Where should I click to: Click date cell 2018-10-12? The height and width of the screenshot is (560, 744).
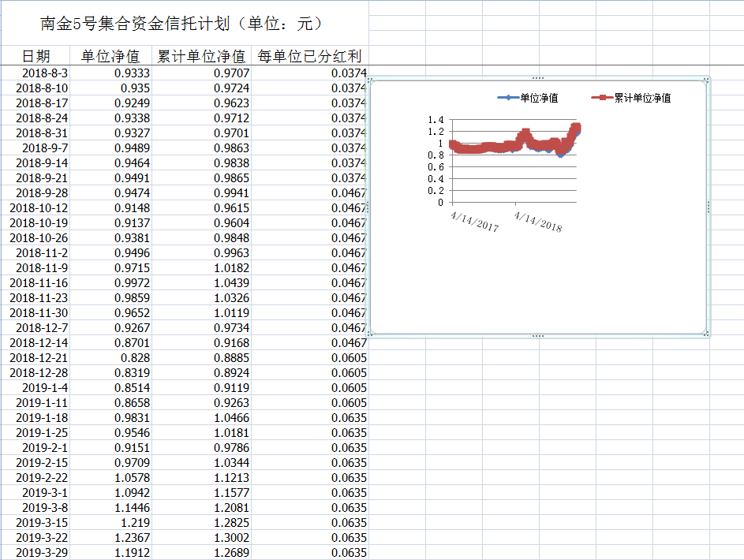click(x=36, y=208)
